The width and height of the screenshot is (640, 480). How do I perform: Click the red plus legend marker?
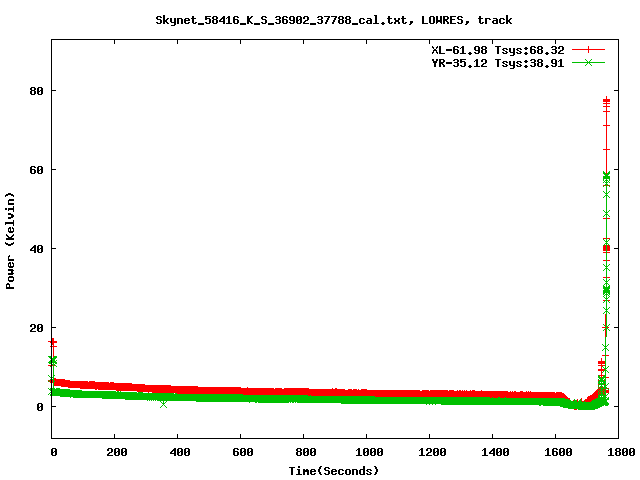tap(588, 50)
